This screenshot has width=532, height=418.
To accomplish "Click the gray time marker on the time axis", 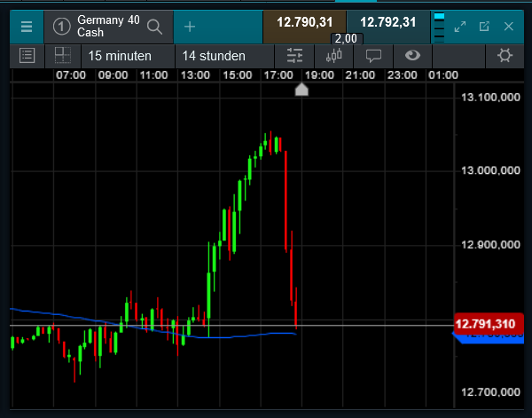I will 301,90.
